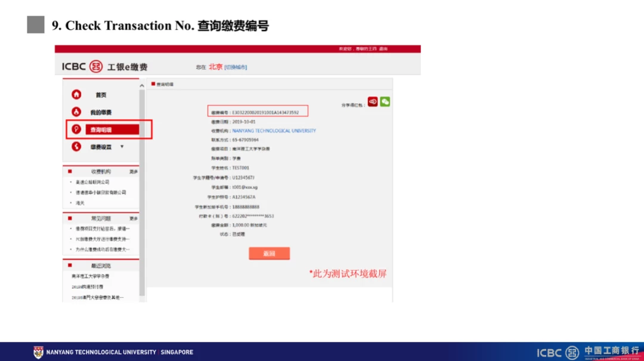
Task: Click the orange 返回 Return button
Action: tap(269, 253)
